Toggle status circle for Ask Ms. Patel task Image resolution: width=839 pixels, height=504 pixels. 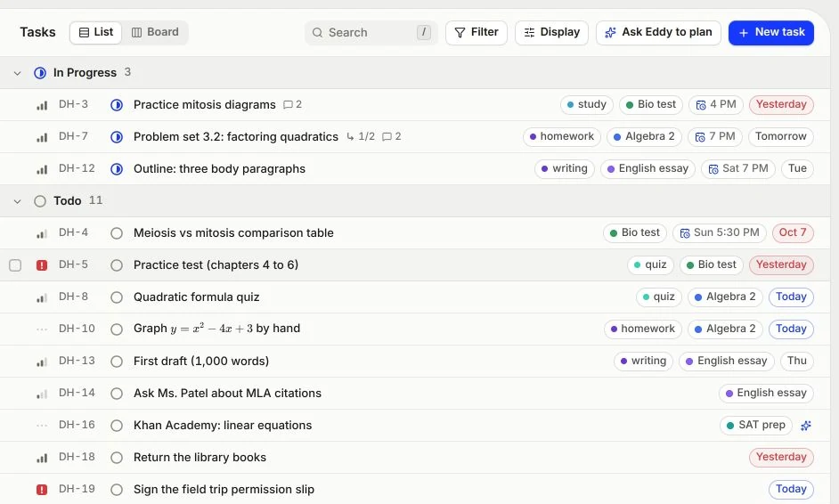(117, 394)
